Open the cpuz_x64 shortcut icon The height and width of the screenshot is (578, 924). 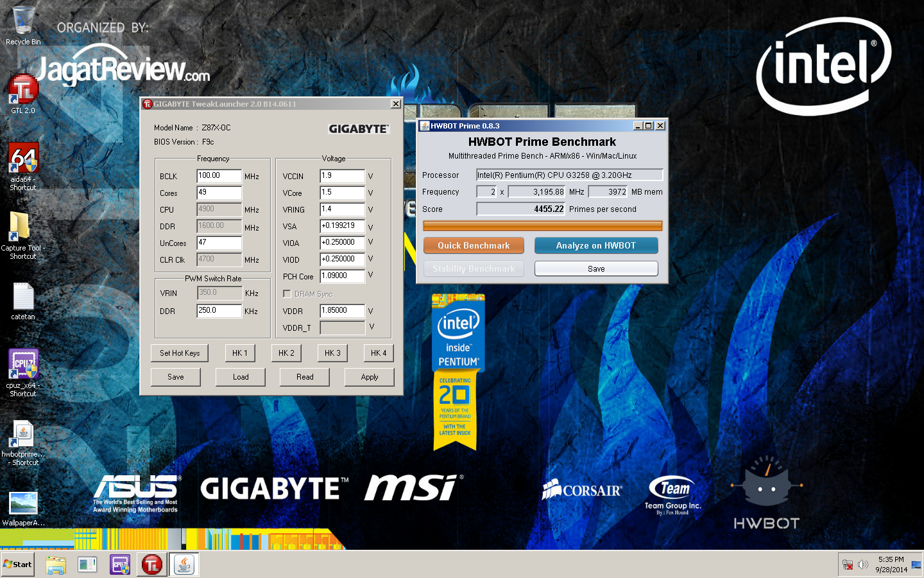click(23, 372)
